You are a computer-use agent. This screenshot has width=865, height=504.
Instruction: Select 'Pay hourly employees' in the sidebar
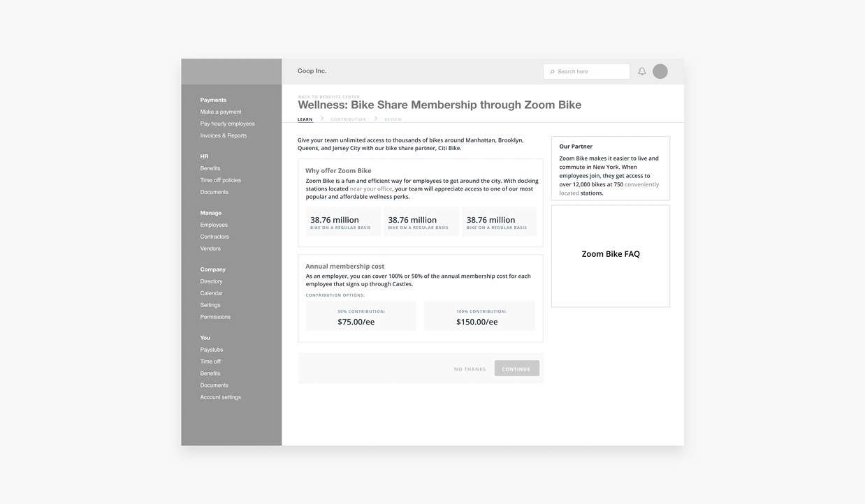coord(228,124)
